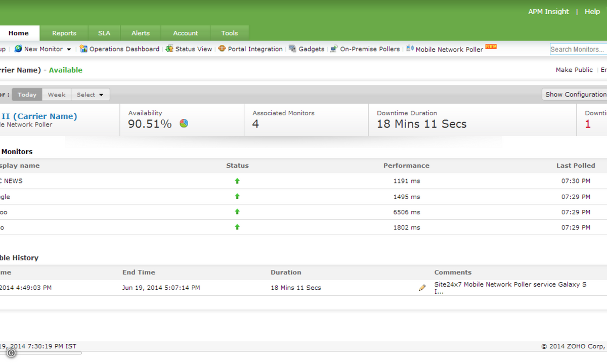Screen dimensions: 607x364
Task: Click the Make Public link
Action: [574, 70]
